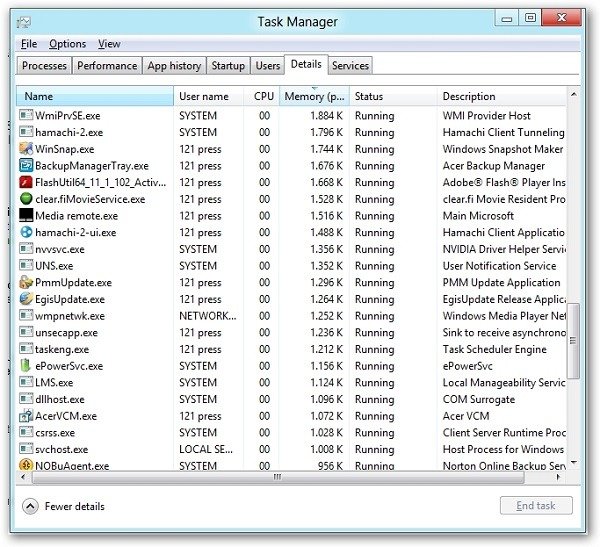Select the Details tab
The height and width of the screenshot is (547, 600).
click(306, 64)
